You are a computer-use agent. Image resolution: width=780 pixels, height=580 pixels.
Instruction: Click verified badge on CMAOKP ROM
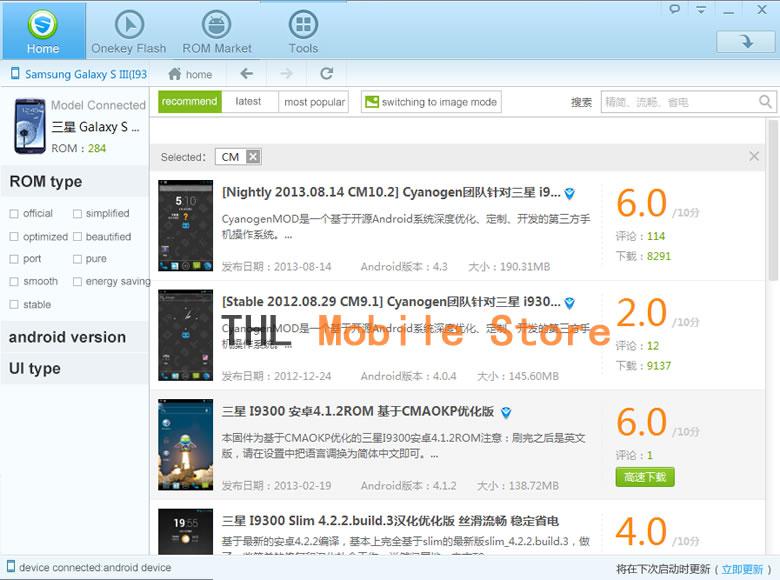(x=506, y=412)
